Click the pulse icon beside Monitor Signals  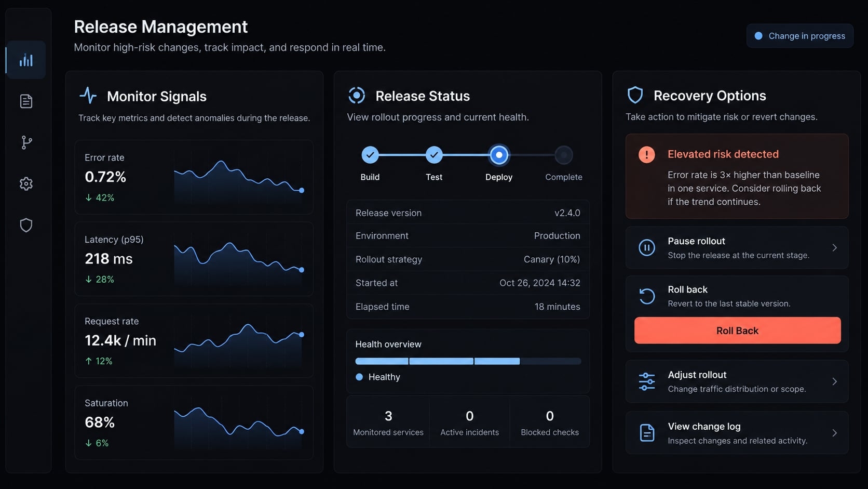(x=88, y=96)
